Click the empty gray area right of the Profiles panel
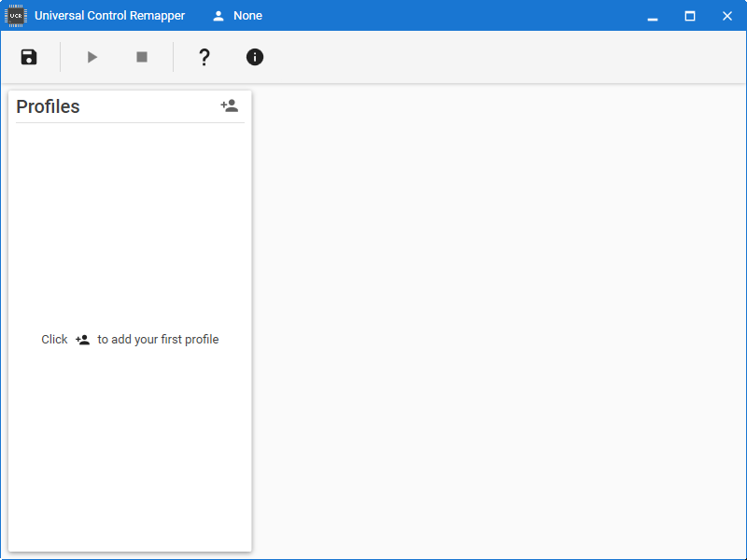The width and height of the screenshot is (747, 560). tap(499, 321)
